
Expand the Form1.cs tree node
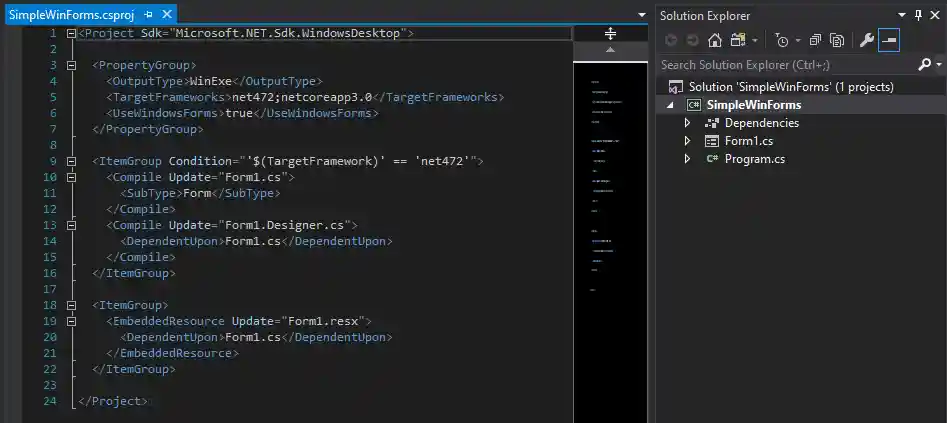687,141
